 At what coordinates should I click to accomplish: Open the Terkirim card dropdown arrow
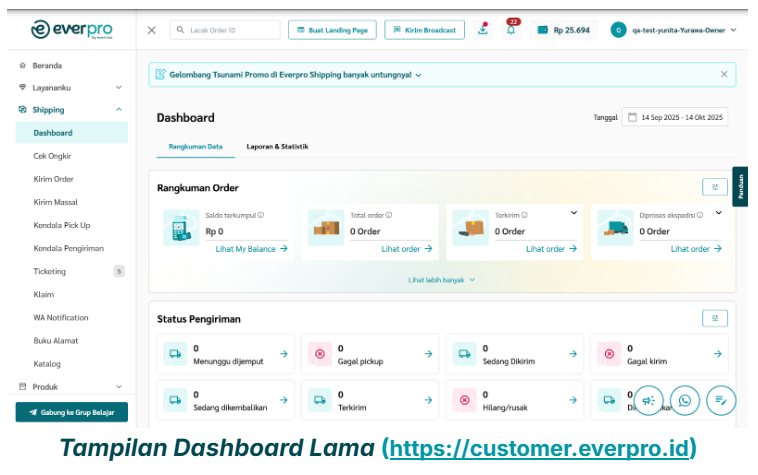574,213
